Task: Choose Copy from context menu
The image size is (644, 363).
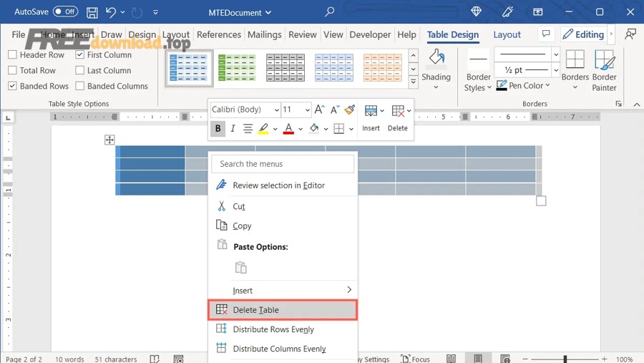Action: click(x=283, y=226)
